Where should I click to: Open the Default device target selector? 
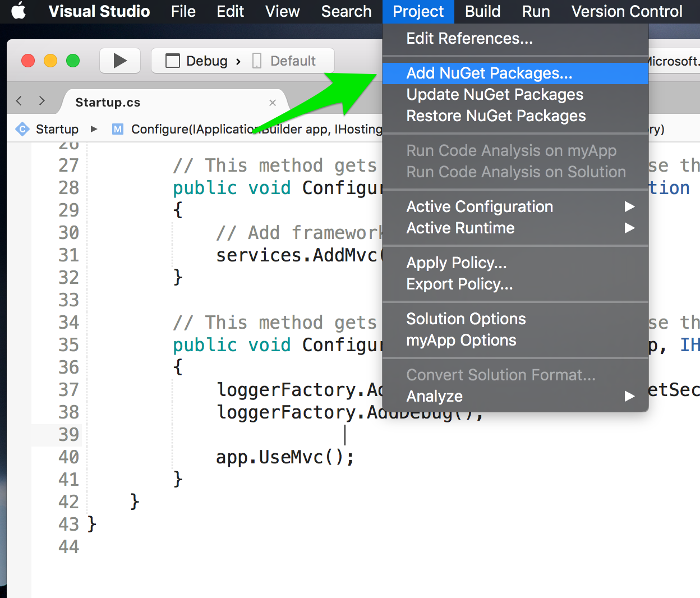(x=285, y=61)
